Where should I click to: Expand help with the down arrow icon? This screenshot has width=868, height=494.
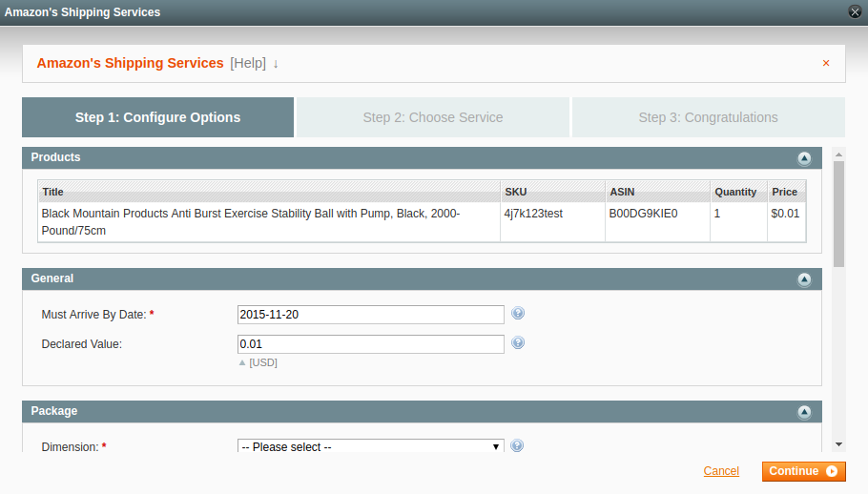(275, 64)
